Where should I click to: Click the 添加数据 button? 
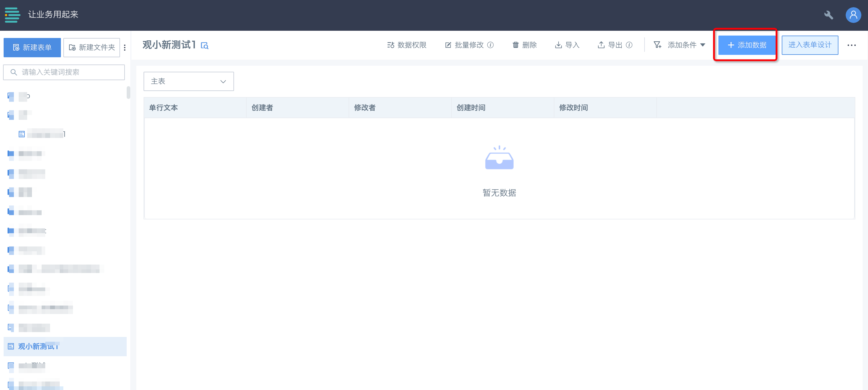(747, 45)
